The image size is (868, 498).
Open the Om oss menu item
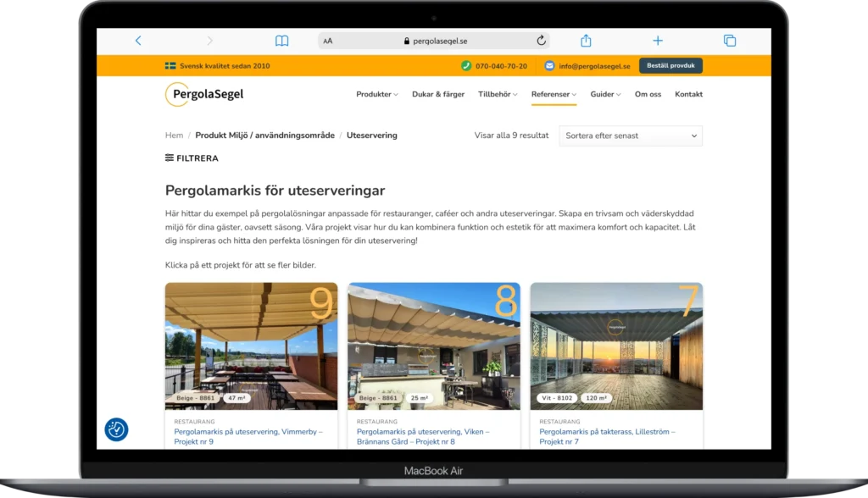[648, 94]
